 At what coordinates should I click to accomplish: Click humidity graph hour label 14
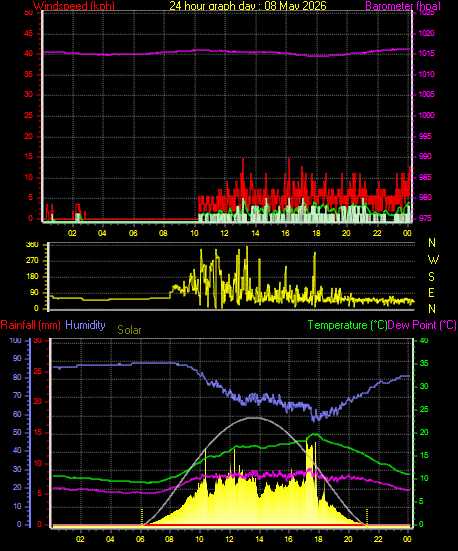click(259, 539)
